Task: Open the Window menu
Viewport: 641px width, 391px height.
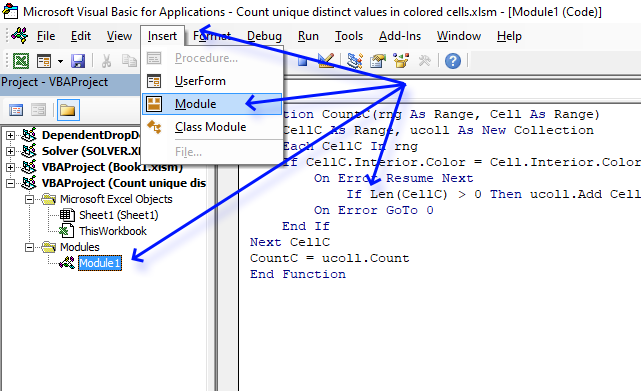Action: 459,36
